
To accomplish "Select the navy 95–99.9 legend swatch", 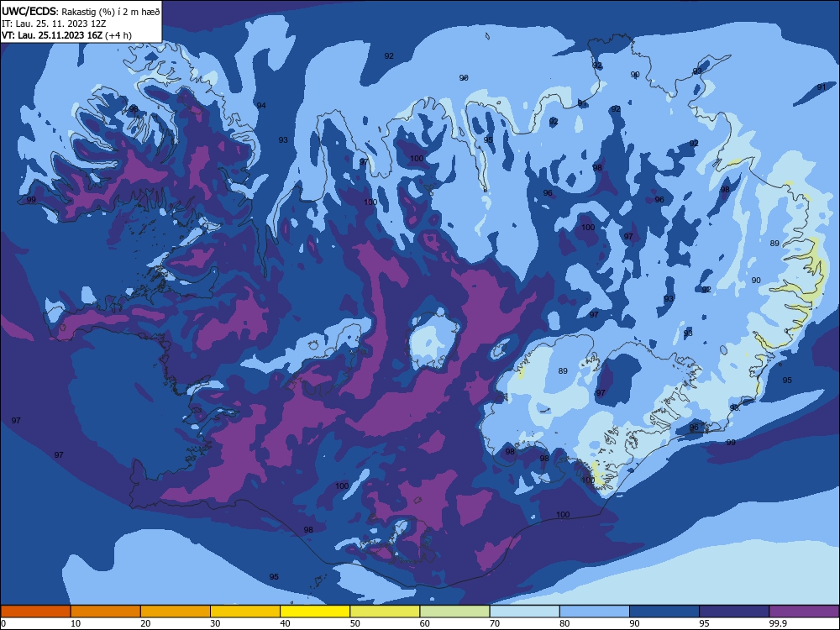I will click(x=734, y=612).
